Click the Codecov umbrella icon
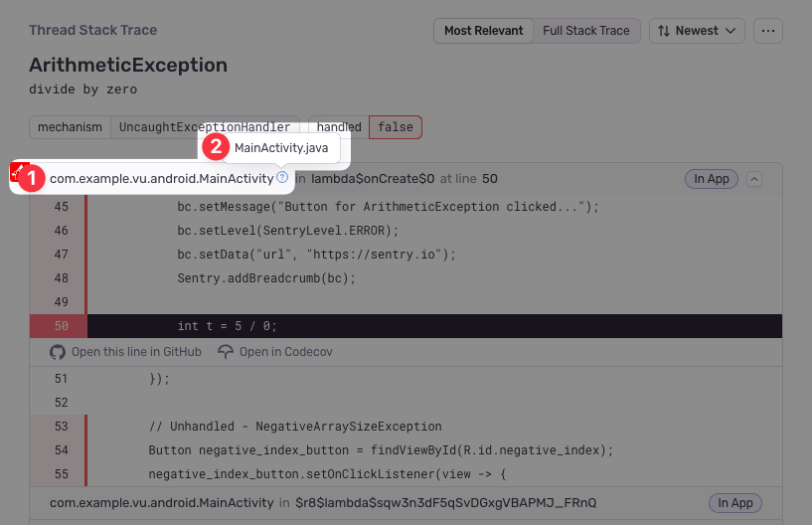Image resolution: width=812 pixels, height=525 pixels. (226, 352)
